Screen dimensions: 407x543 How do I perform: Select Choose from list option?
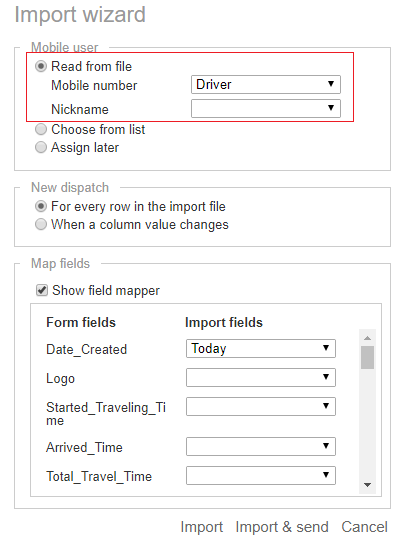tap(41, 130)
